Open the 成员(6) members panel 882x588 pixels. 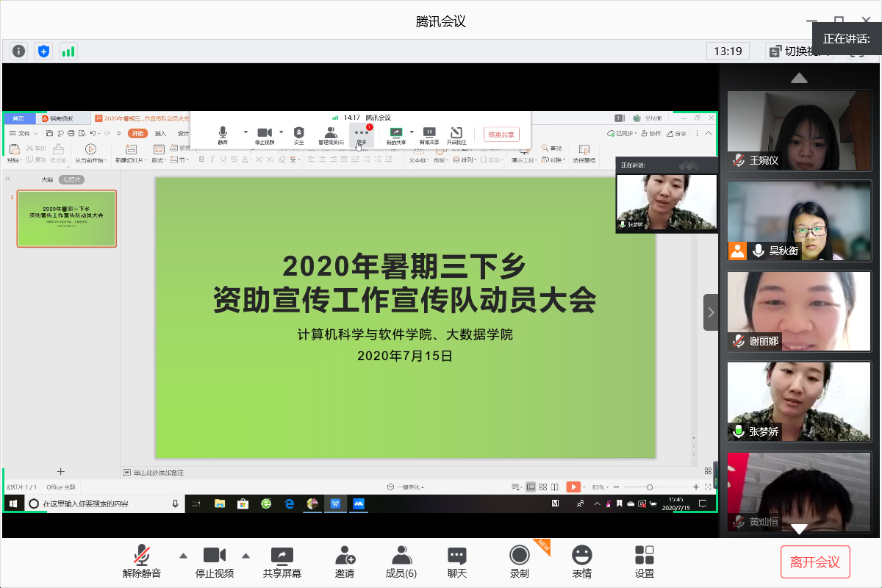401,562
